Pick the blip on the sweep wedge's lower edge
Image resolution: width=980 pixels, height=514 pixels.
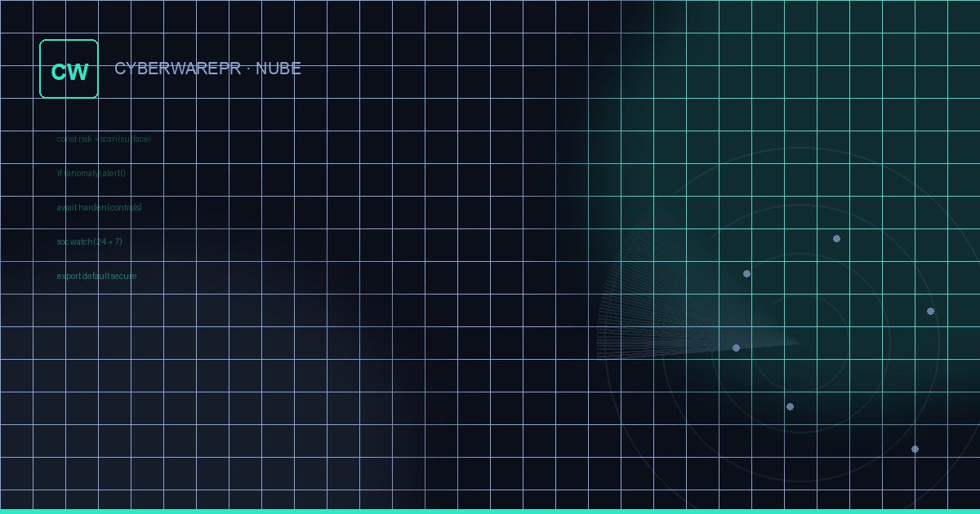pos(736,348)
